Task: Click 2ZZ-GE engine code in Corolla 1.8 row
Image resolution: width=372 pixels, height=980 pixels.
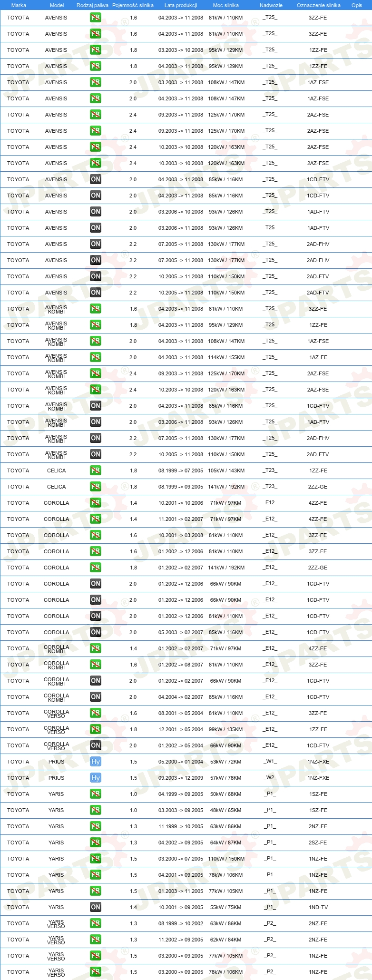Action: [318, 568]
